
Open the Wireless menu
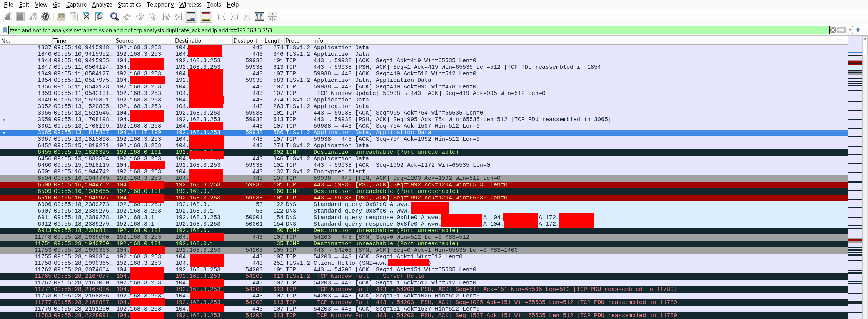coord(190,5)
